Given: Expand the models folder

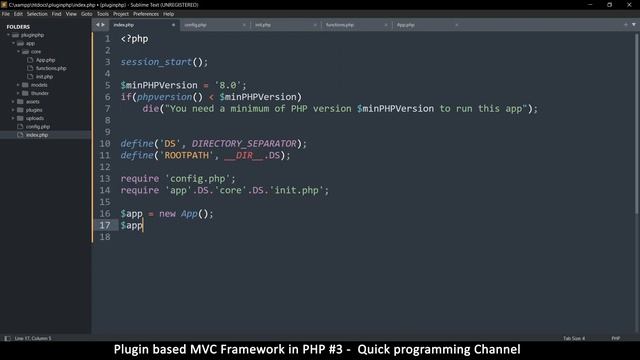Looking at the screenshot, I should pos(18,85).
